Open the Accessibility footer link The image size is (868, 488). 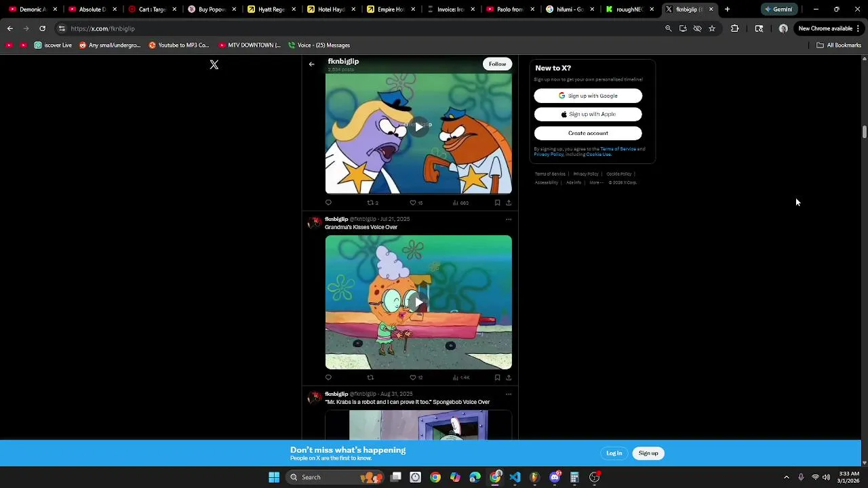547,182
